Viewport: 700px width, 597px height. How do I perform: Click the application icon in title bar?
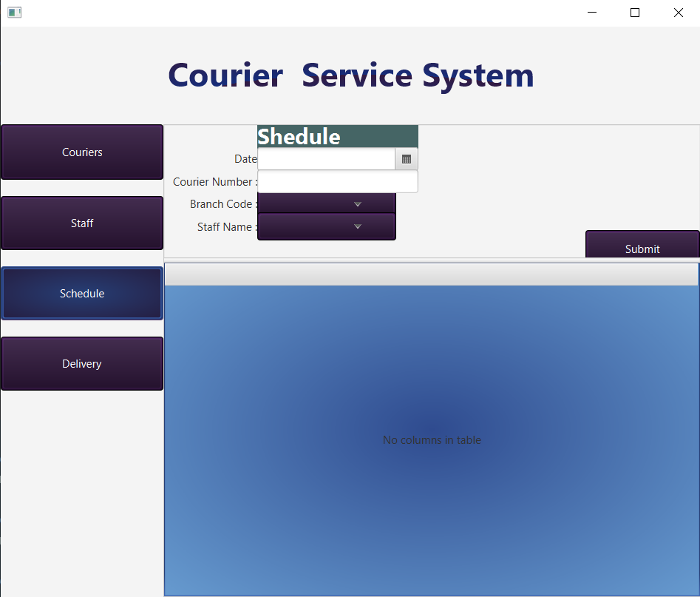pyautogui.click(x=15, y=13)
